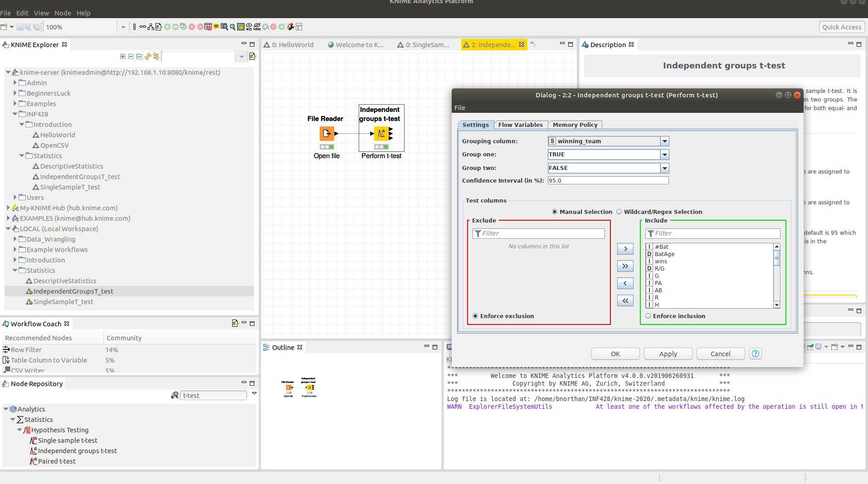Click the open output table view icon

pyautogui.click(x=224, y=27)
